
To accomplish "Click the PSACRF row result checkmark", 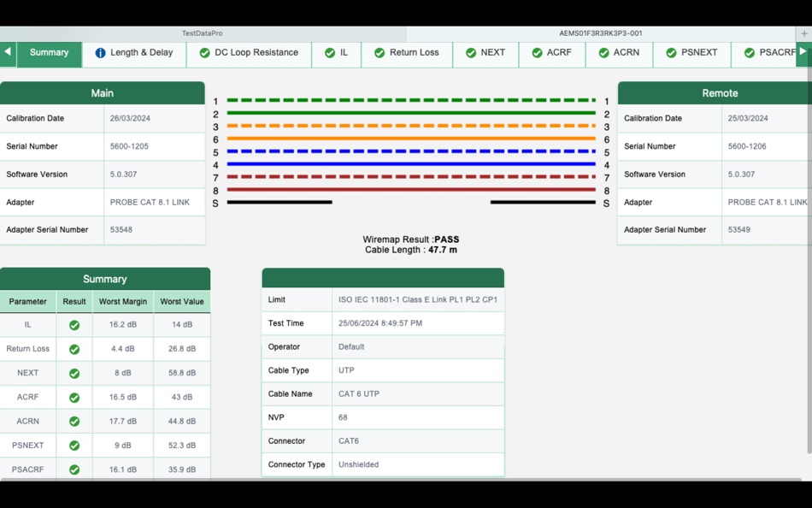I will click(x=74, y=470).
